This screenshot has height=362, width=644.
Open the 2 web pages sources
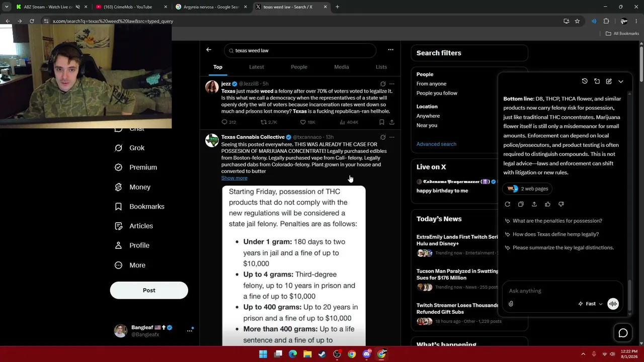tap(528, 189)
